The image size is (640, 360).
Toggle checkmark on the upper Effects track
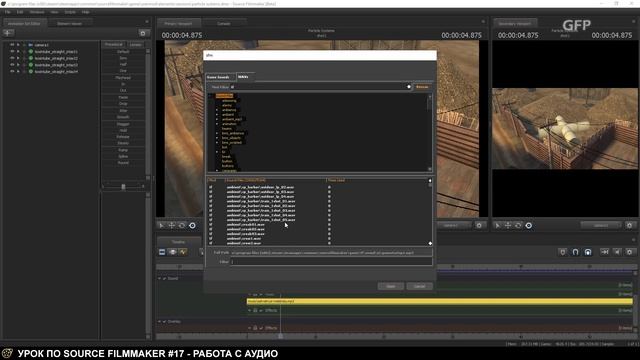[x=261, y=311]
